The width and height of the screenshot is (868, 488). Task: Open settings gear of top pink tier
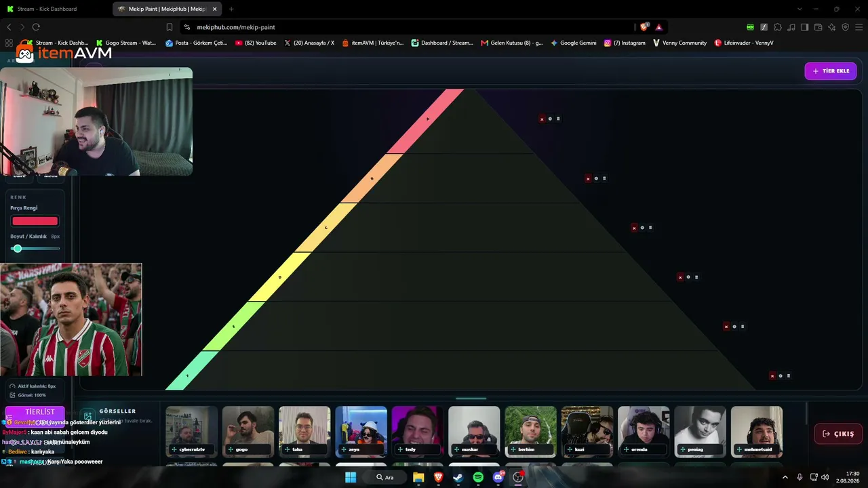[x=550, y=119]
